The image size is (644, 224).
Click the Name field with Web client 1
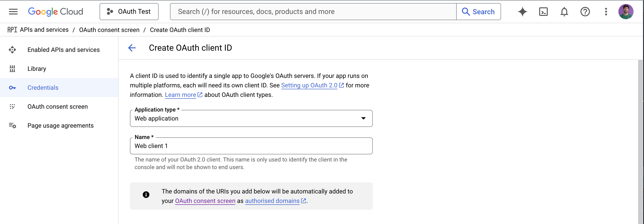coord(251,146)
